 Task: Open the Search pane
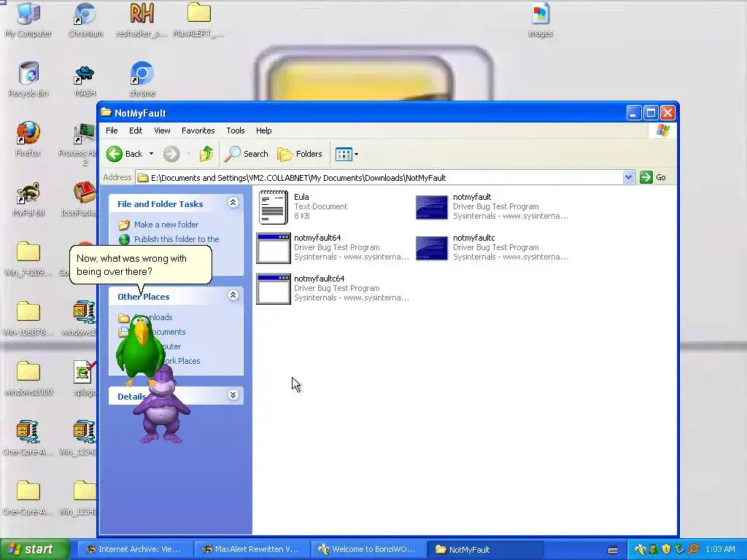(247, 154)
